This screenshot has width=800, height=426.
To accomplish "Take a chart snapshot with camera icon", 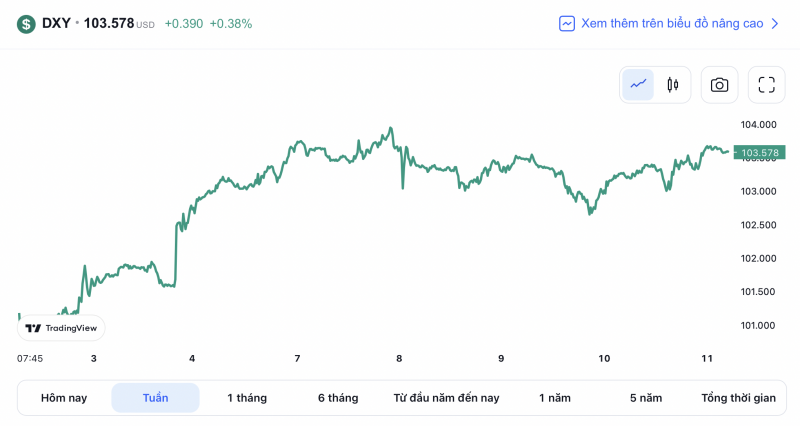I will pos(719,85).
